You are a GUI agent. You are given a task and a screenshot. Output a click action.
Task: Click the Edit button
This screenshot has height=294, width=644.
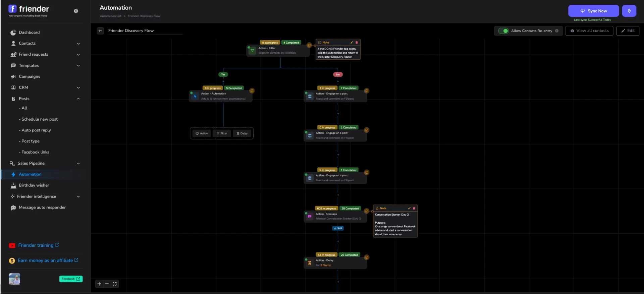[628, 31]
